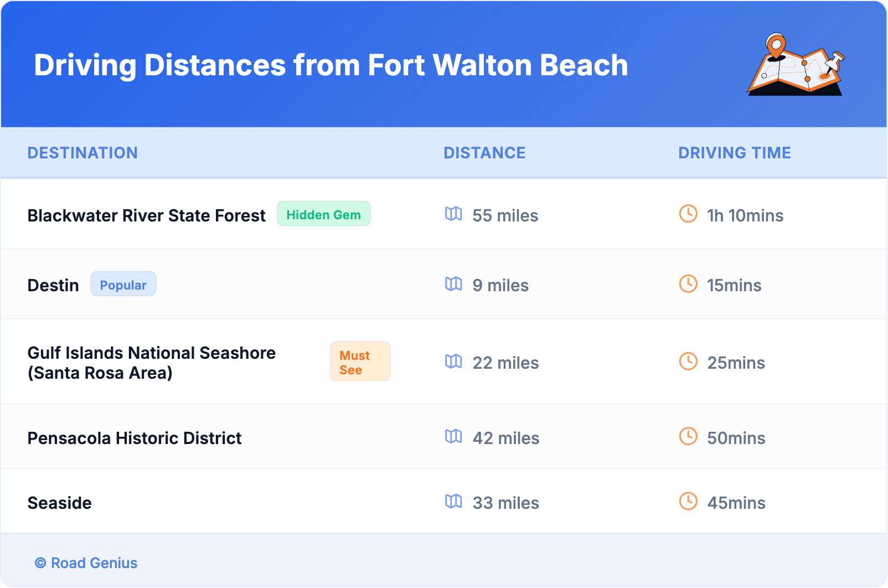Select the Popular badge next to Destin

coord(123,285)
